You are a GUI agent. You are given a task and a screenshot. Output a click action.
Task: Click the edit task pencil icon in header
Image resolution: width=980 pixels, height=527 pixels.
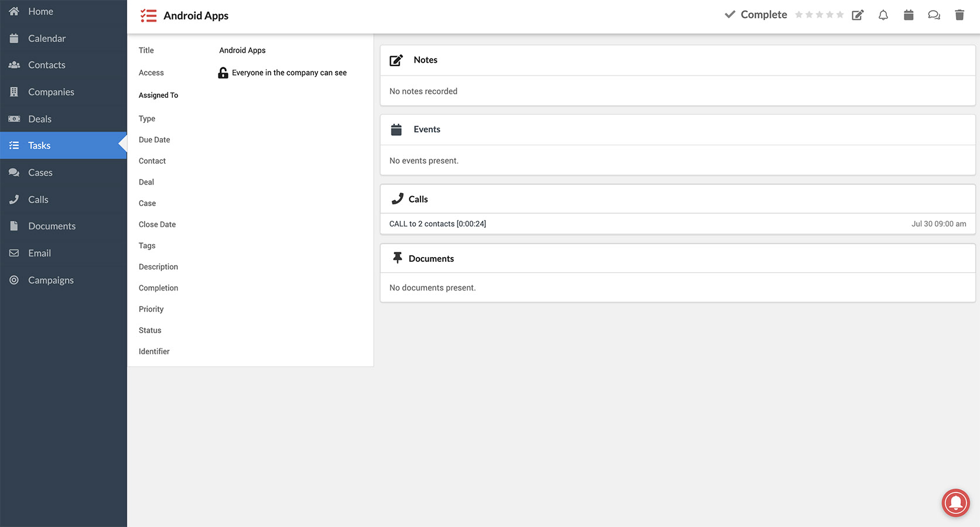coord(858,15)
